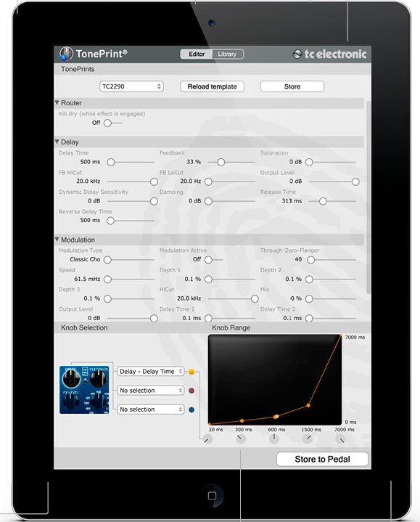The height and width of the screenshot is (522, 420).
Task: Collapse the Delay section
Action: point(57,142)
